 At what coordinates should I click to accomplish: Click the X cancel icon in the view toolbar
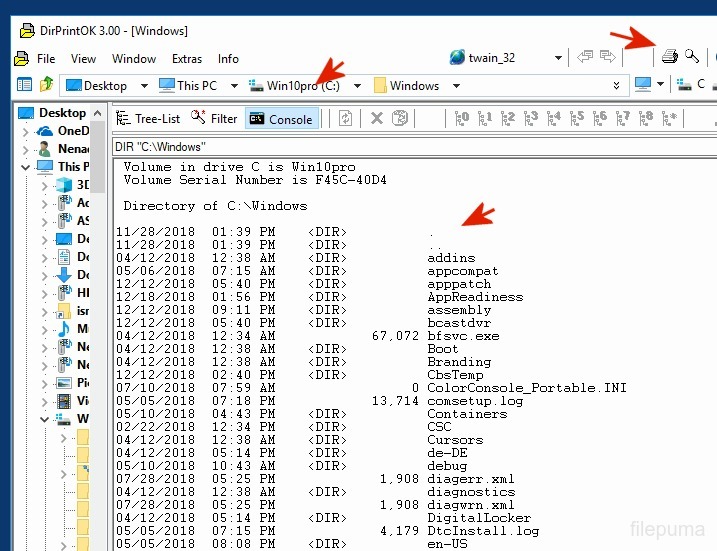377,118
